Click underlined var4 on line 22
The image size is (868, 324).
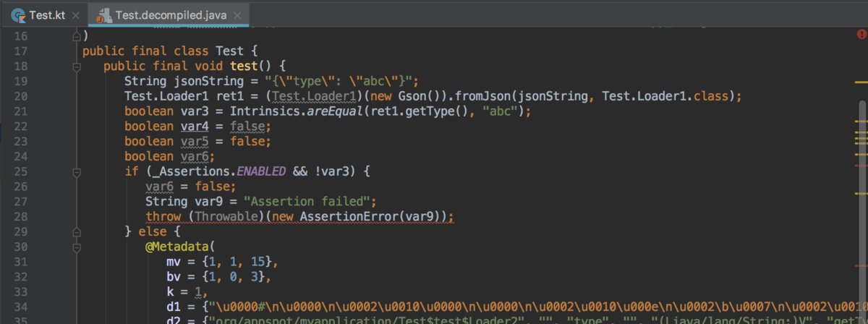click(195, 127)
